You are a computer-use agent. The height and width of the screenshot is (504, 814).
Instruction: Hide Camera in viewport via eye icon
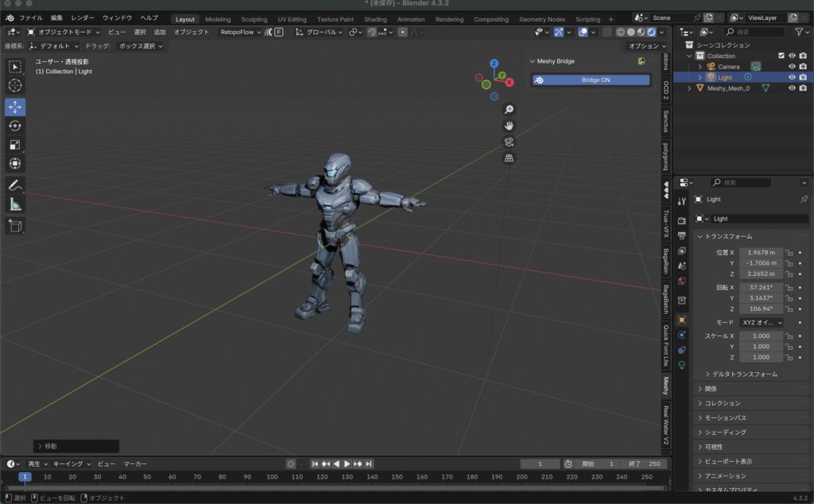[x=792, y=67]
